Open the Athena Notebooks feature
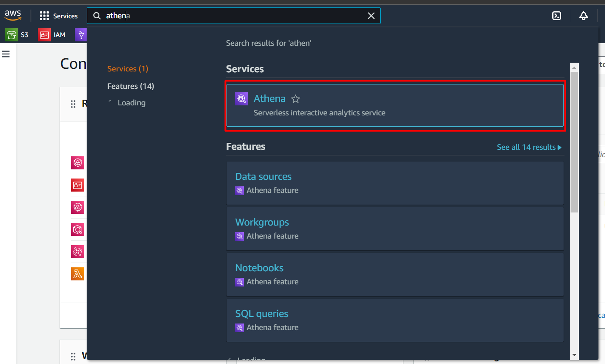The height and width of the screenshot is (364, 605). pos(259,268)
